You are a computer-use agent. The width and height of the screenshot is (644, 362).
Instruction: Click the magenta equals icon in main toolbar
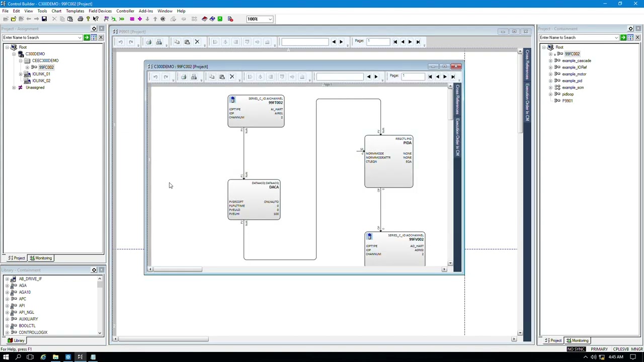(132, 19)
